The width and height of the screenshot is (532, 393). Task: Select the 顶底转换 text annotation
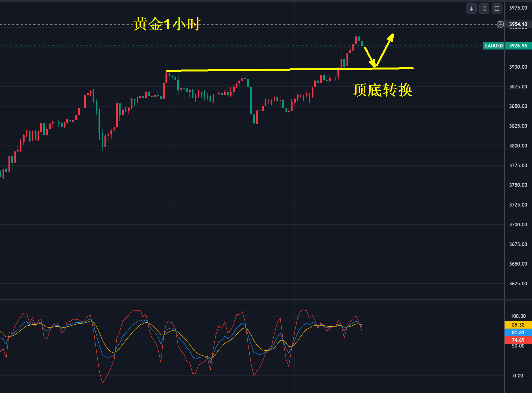(382, 90)
